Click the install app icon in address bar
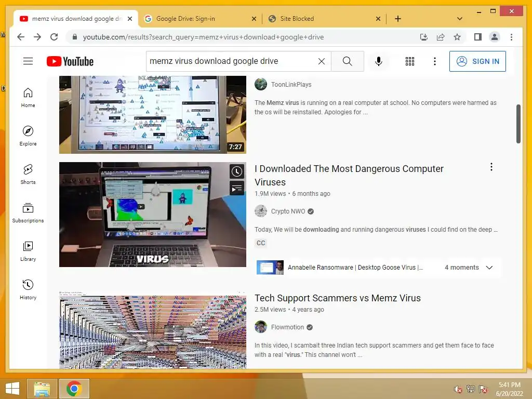This screenshot has height=399, width=532. (x=424, y=37)
